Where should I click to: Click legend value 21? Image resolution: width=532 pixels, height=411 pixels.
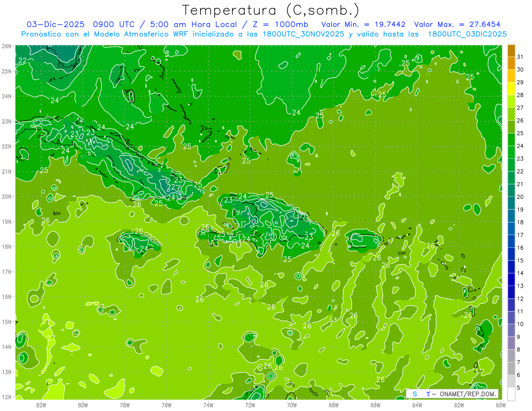tap(520, 184)
